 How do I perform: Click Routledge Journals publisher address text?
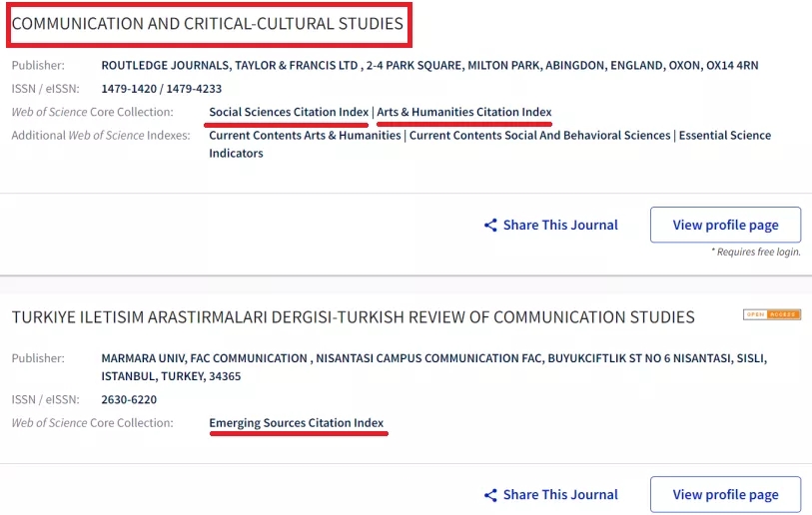429,65
